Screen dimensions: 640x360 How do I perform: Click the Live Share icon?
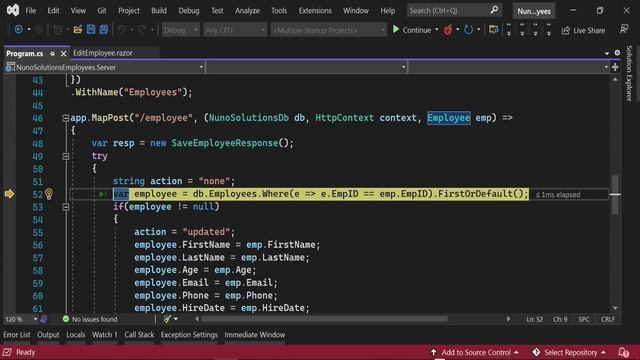[x=565, y=30]
